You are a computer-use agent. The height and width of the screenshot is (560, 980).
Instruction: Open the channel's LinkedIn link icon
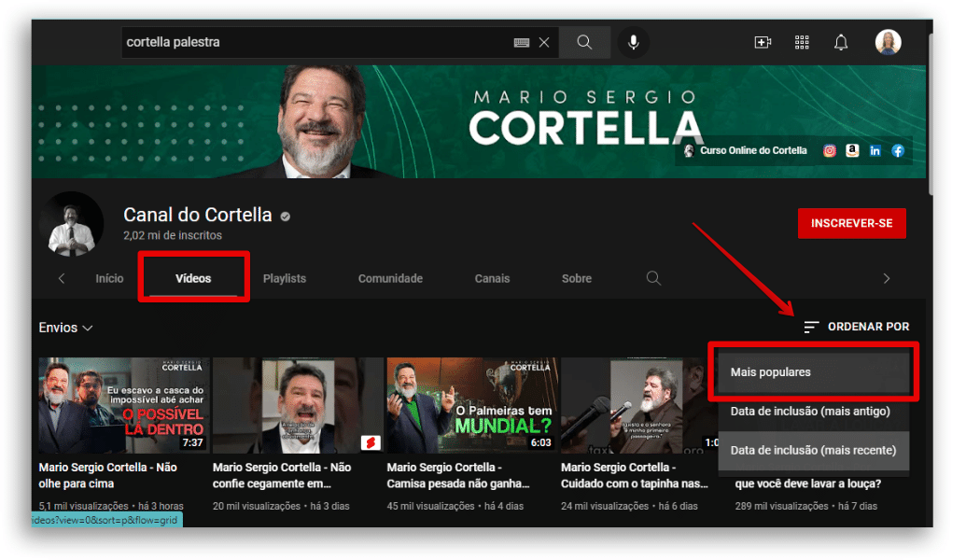(x=875, y=150)
